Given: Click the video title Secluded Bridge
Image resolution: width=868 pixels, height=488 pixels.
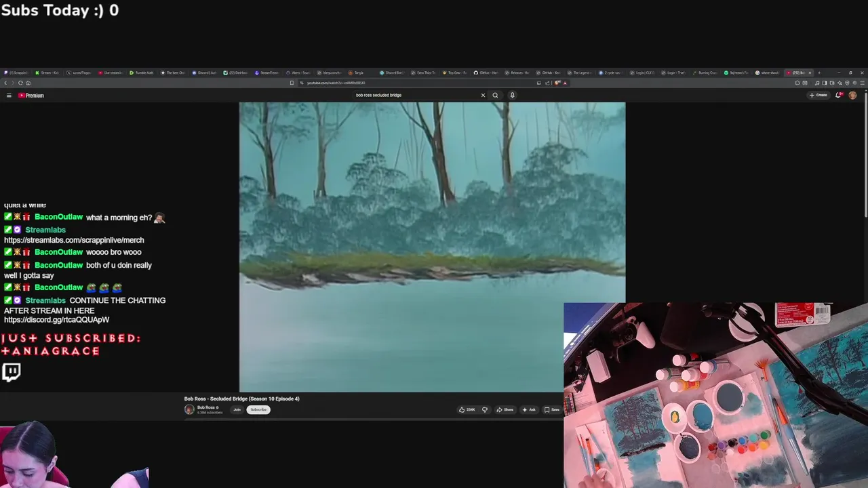Looking at the screenshot, I should tap(241, 399).
